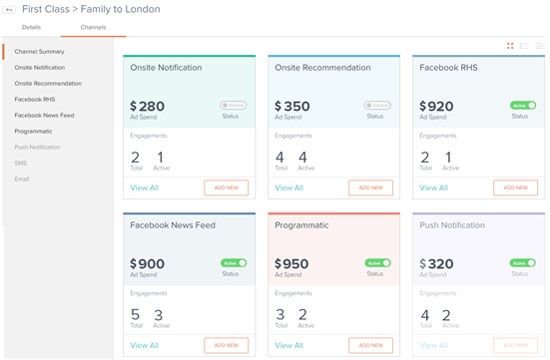Open View All for Programmatic card
550x360 pixels.
pos(289,346)
